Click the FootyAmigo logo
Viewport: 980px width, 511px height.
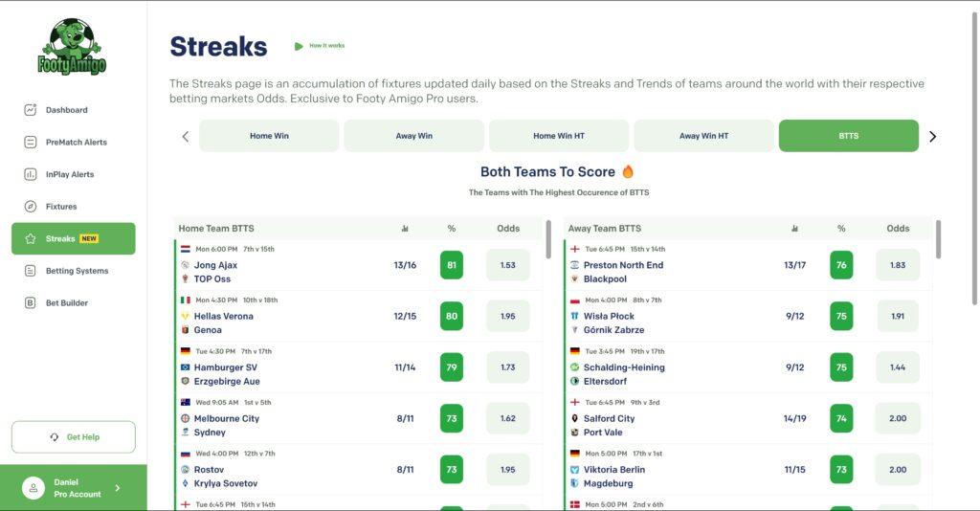tap(72, 47)
